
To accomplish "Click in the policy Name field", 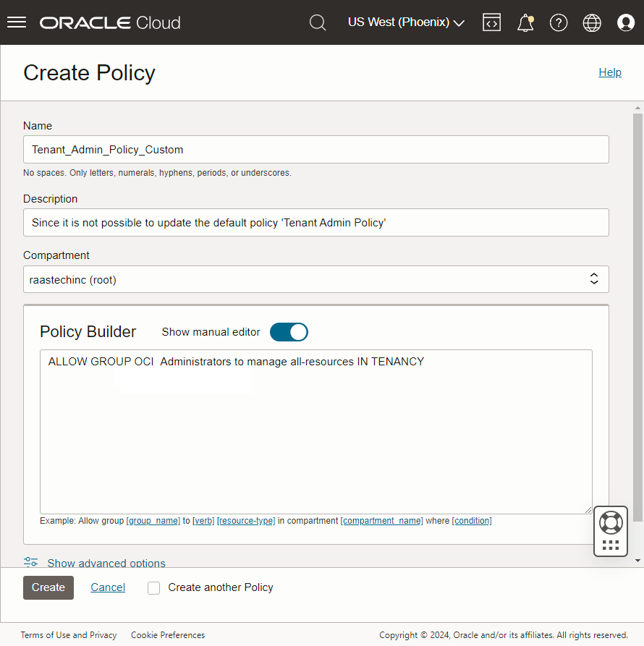I will 315,150.
